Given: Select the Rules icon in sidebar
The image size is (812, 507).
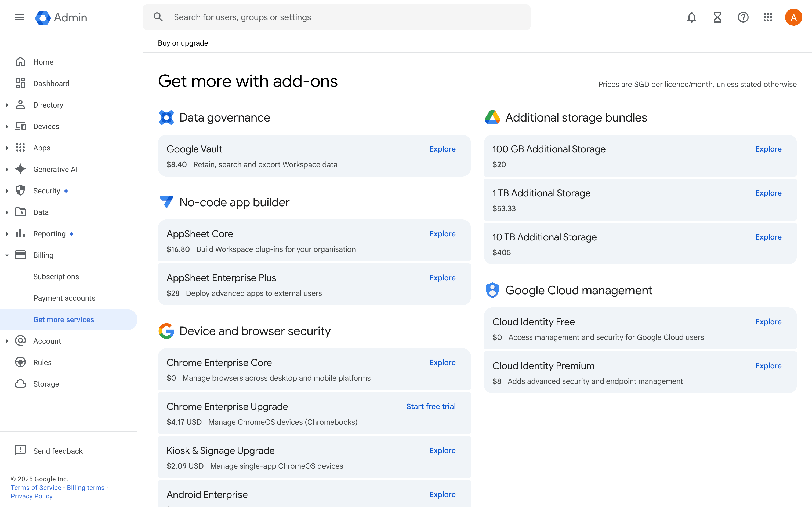Looking at the screenshot, I should 20,362.
